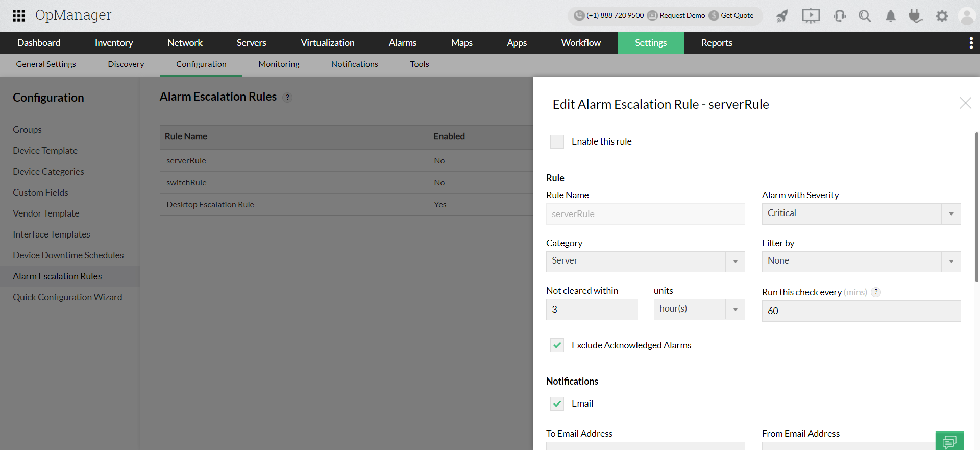Screen dimensions: 980x451
Task: Click the plug integrations icon
Action: (x=916, y=16)
